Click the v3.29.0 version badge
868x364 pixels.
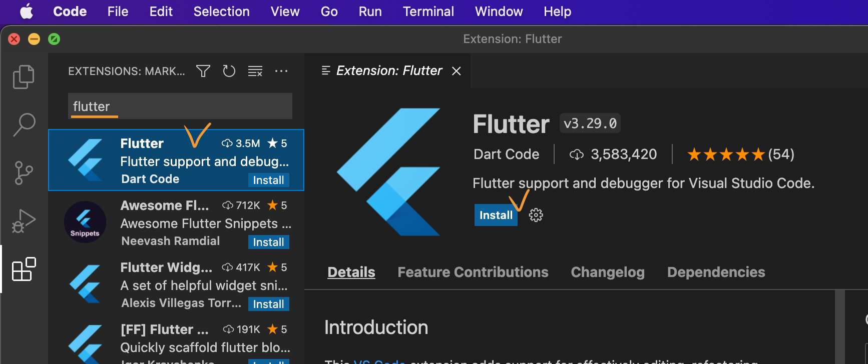point(590,123)
